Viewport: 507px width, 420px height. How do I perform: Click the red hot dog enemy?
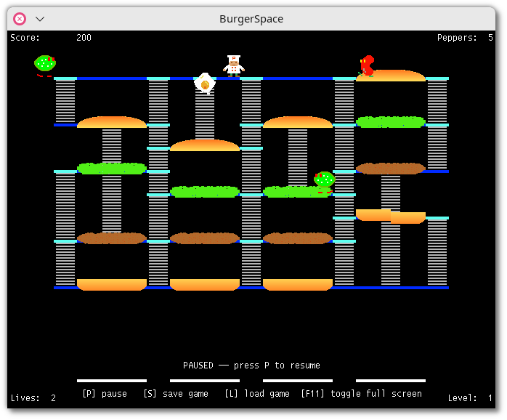367,66
